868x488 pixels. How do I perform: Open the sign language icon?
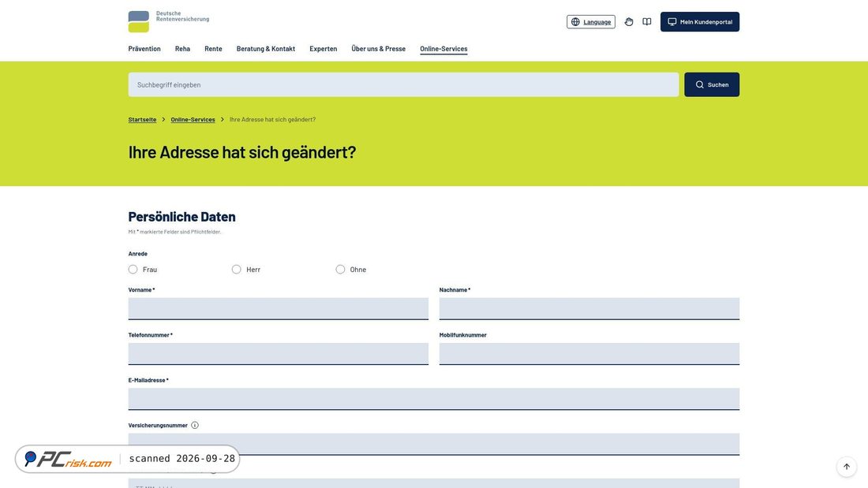(629, 21)
